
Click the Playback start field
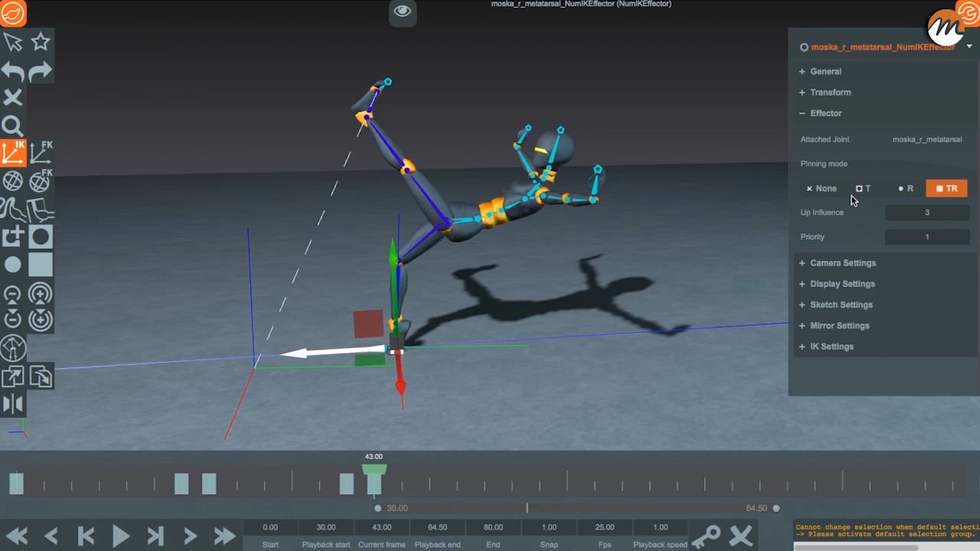click(x=326, y=527)
